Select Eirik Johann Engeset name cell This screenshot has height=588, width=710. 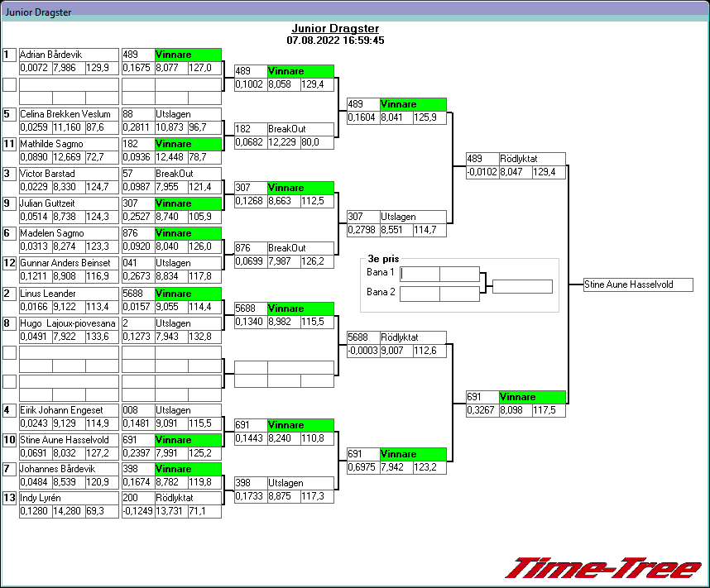69,410
